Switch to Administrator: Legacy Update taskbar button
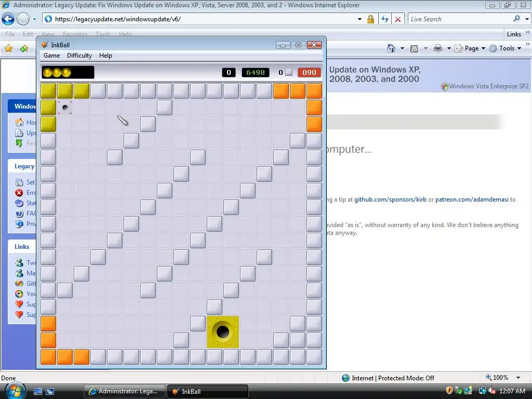The image size is (532, 399). [124, 391]
